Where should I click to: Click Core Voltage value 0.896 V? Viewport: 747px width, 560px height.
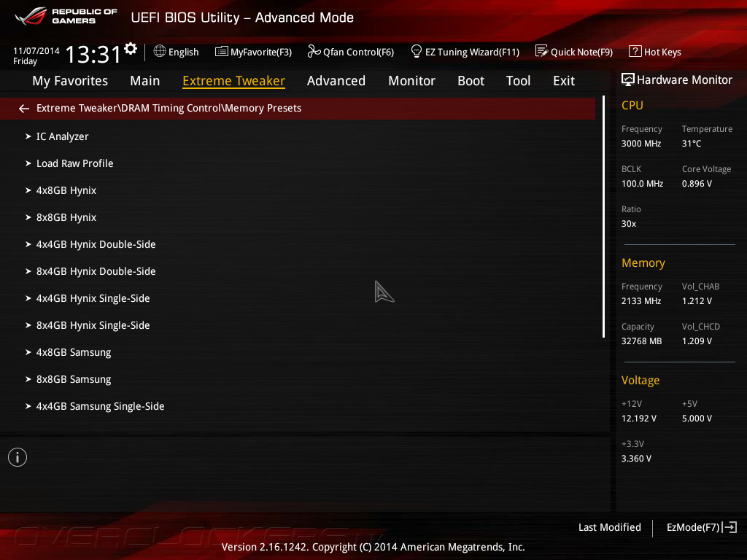point(697,183)
